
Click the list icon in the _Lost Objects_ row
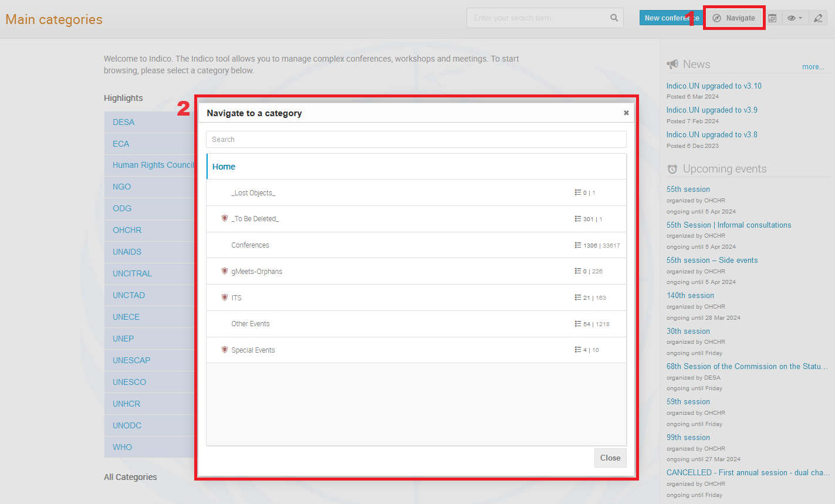(x=578, y=192)
